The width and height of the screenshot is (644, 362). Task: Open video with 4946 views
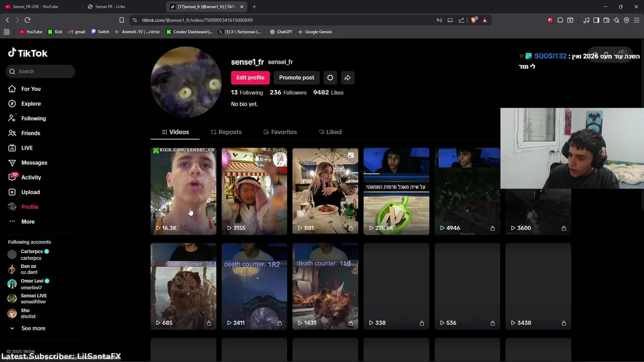tap(467, 191)
